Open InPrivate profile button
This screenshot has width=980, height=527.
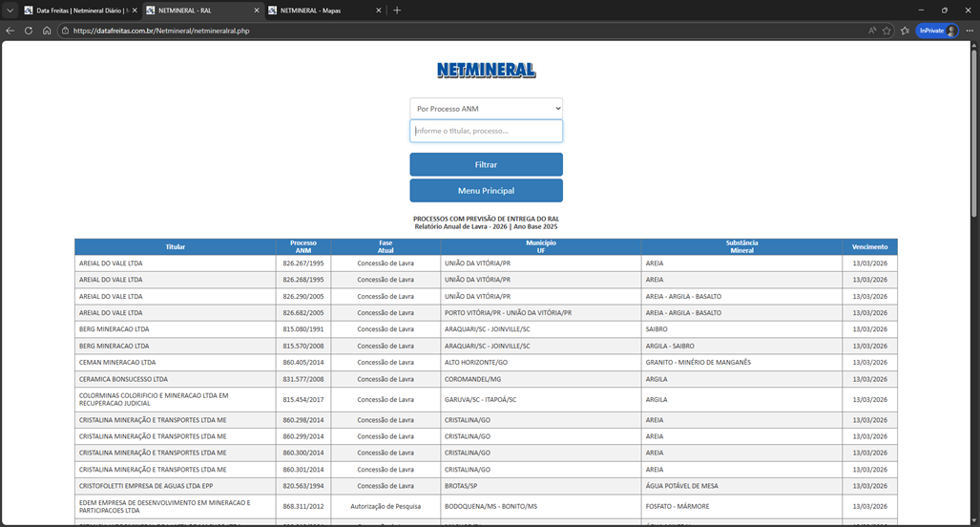[937, 31]
